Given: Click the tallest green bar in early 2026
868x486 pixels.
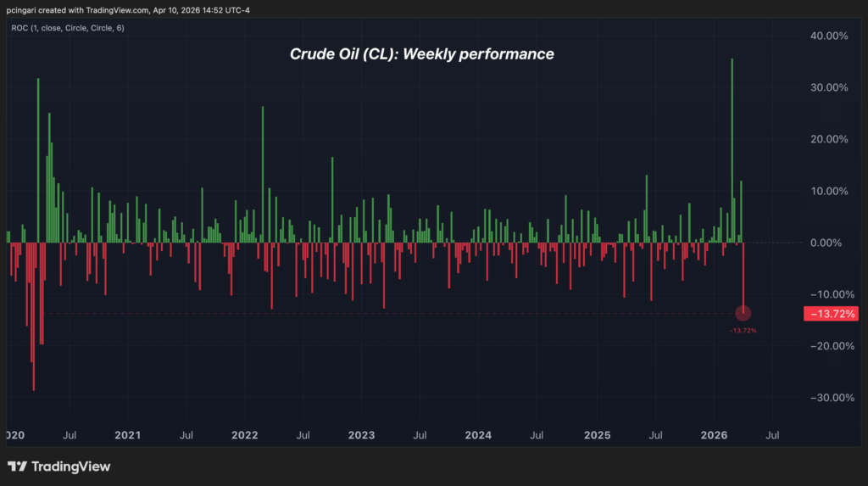Looking at the screenshot, I should tap(732, 144).
